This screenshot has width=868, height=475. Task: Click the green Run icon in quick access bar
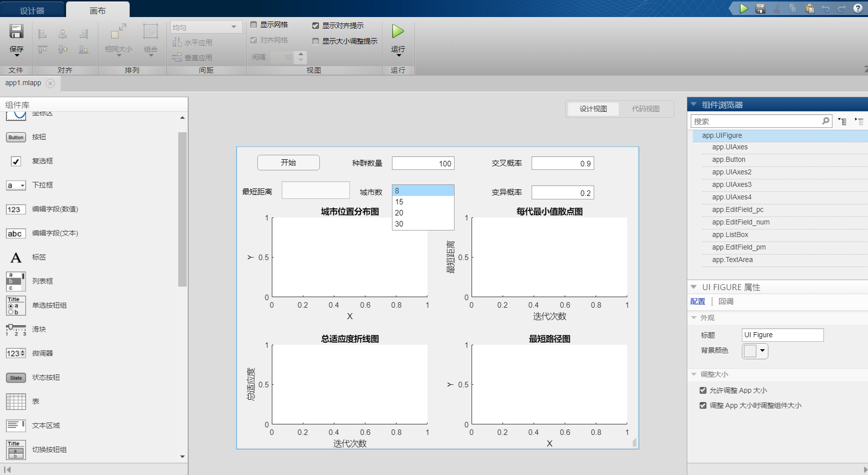743,9
